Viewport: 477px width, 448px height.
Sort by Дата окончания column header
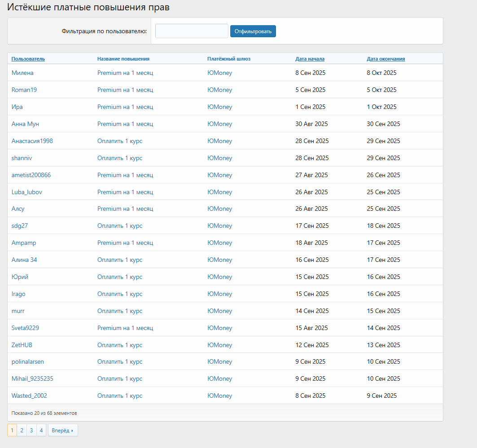tap(386, 59)
